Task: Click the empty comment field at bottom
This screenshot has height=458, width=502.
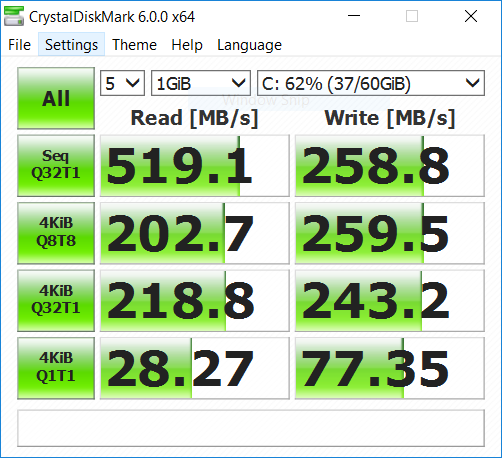Action: pyautogui.click(x=251, y=428)
